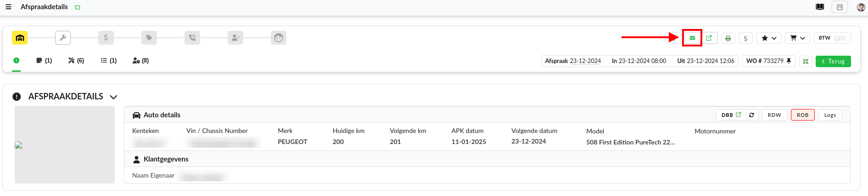Click the Afspraak date 23-12-2024 field
Viewport: 868px width, 196px height.
pyautogui.click(x=585, y=61)
